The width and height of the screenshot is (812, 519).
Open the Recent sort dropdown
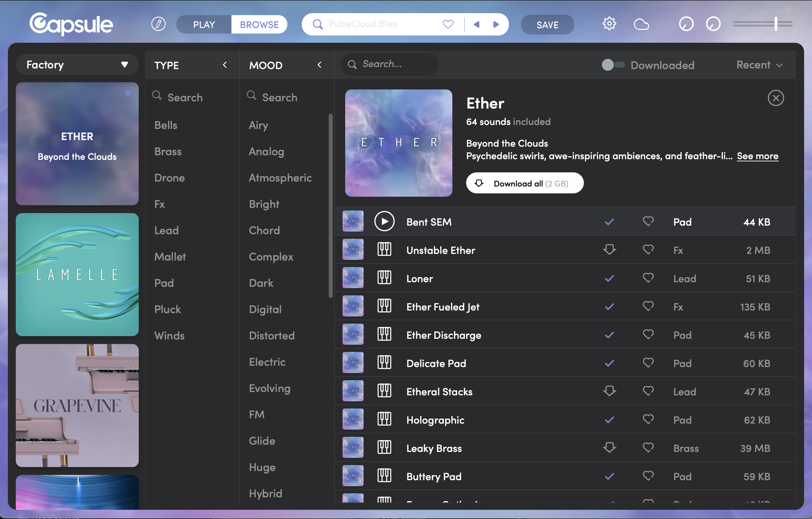coord(759,65)
